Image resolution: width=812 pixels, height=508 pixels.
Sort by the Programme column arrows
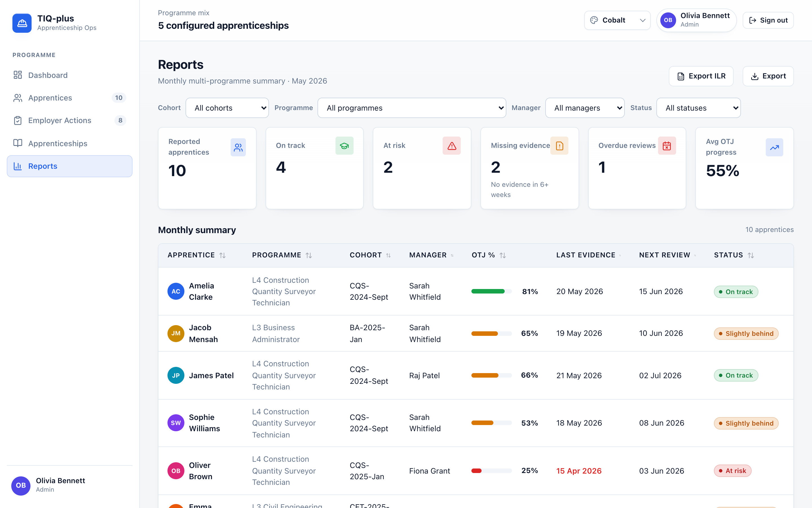point(309,255)
